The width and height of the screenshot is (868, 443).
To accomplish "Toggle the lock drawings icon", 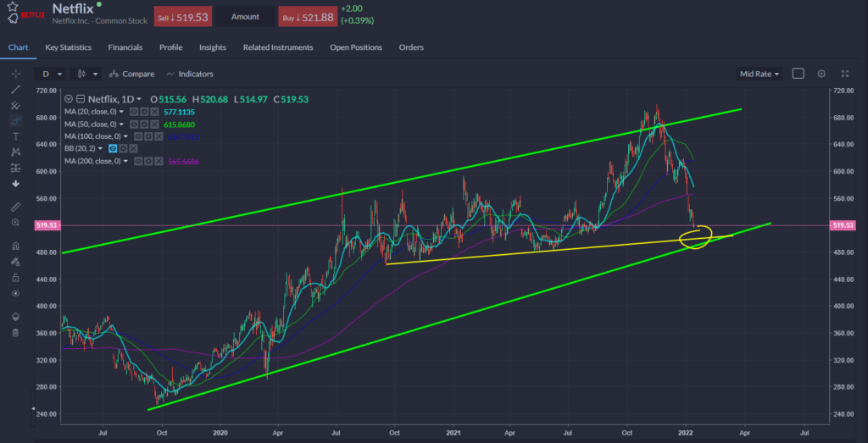I will [x=15, y=277].
